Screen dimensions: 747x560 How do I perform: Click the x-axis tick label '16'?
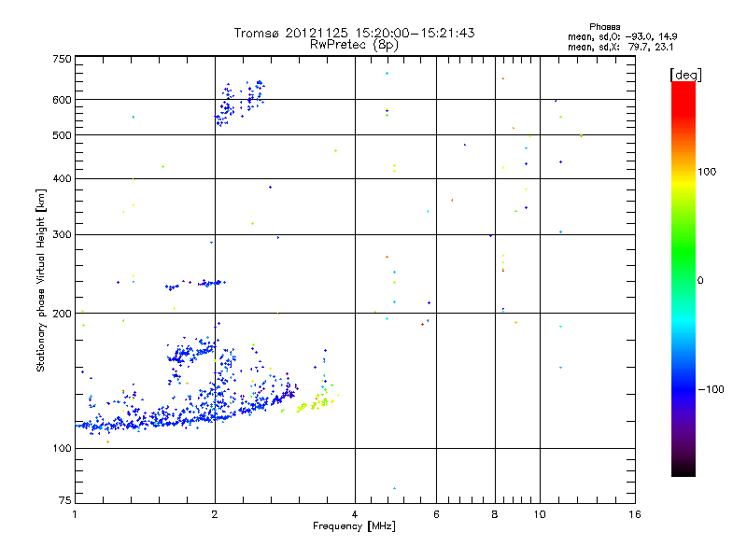pyautogui.click(x=635, y=514)
